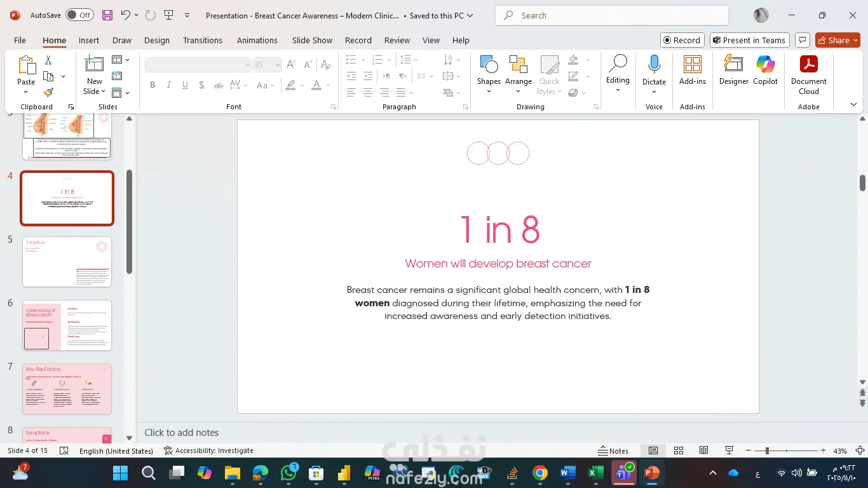The image size is (868, 488).
Task: Open Google Chrome from taskbar
Action: tap(540, 473)
